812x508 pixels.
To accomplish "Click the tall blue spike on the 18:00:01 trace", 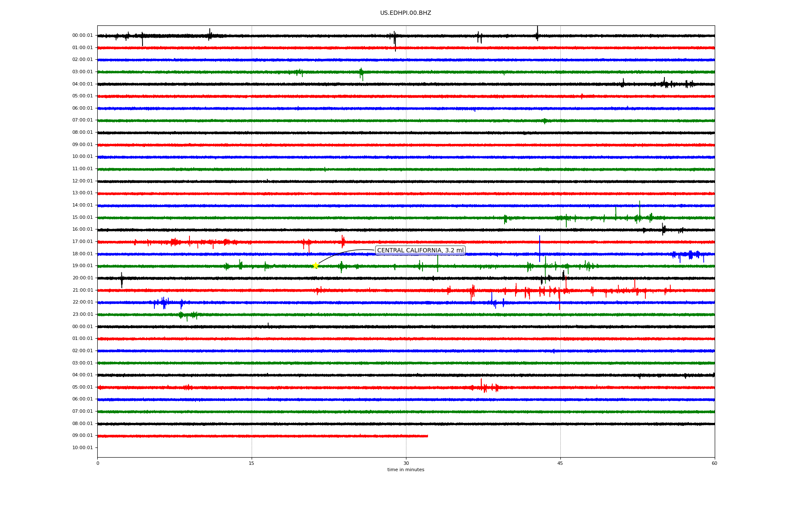I will click(539, 248).
